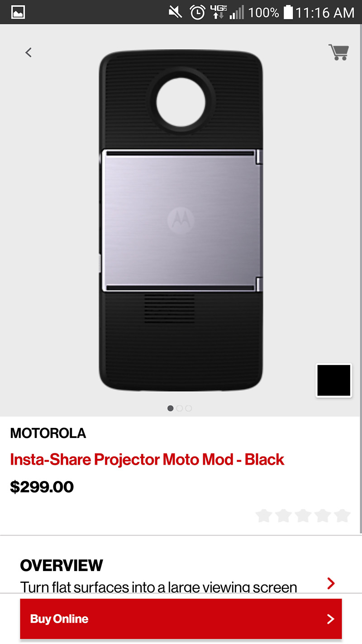Image resolution: width=362 pixels, height=644 pixels.
Task: Open the Buy Online arrow chevron
Action: tap(330, 619)
